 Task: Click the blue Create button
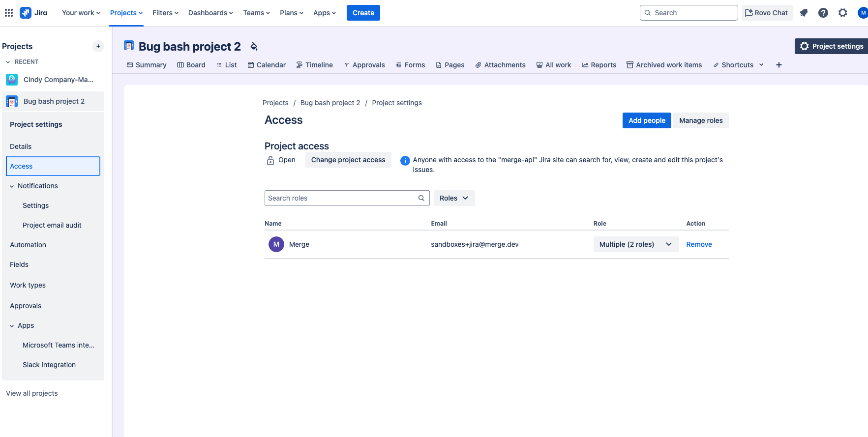(363, 13)
